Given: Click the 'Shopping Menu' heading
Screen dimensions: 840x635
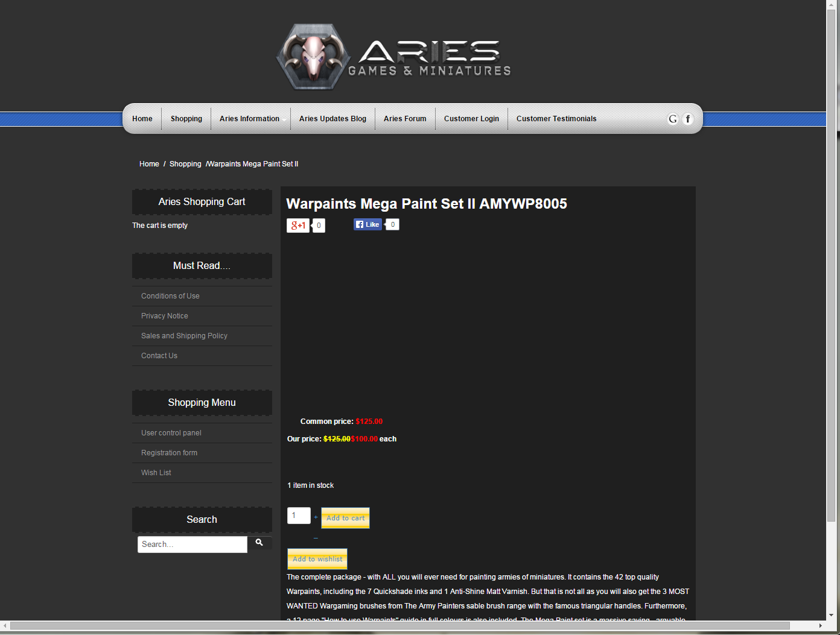Looking at the screenshot, I should click(x=202, y=403).
